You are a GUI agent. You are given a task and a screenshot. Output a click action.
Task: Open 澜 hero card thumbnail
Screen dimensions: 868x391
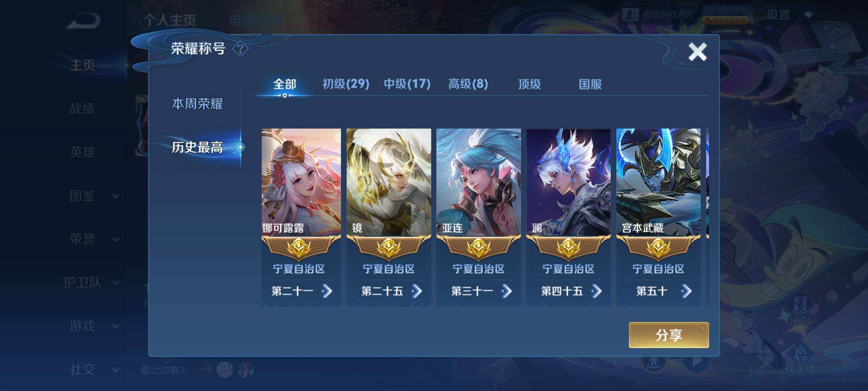coord(568,182)
